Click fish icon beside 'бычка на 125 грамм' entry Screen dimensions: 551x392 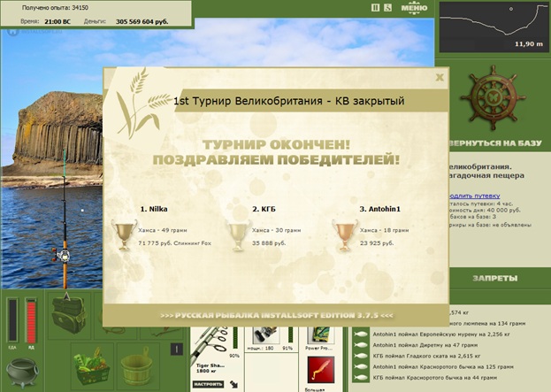click(x=361, y=367)
